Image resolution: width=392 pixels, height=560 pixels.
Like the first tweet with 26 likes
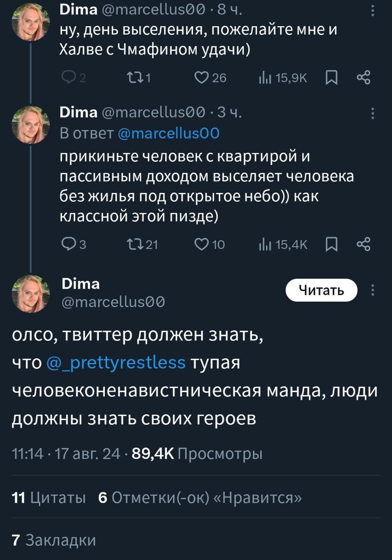click(x=211, y=78)
